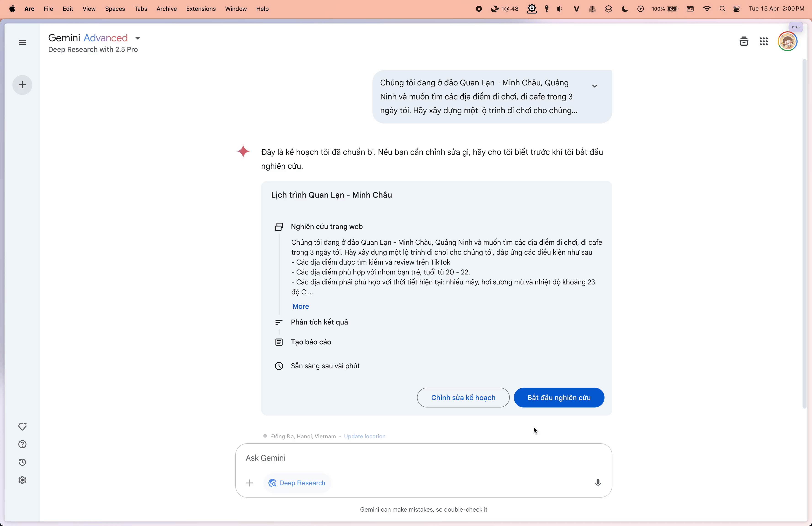Open the Google account avatar
812x526 pixels.
[787, 42]
